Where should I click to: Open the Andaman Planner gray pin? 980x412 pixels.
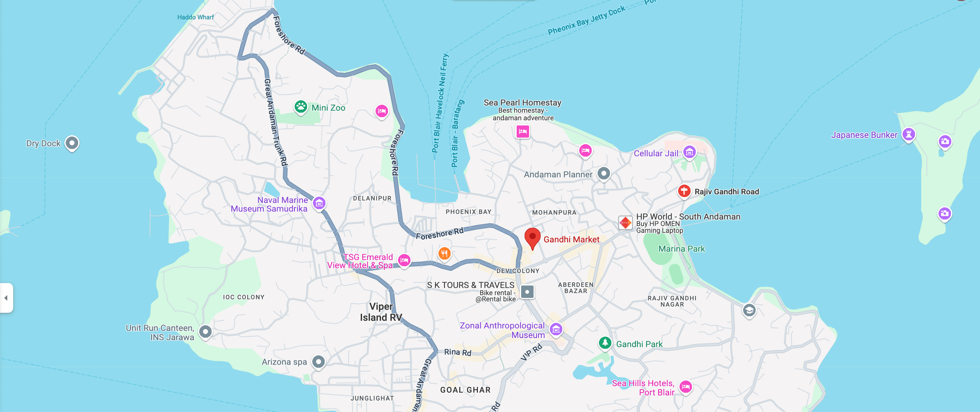pyautogui.click(x=604, y=174)
